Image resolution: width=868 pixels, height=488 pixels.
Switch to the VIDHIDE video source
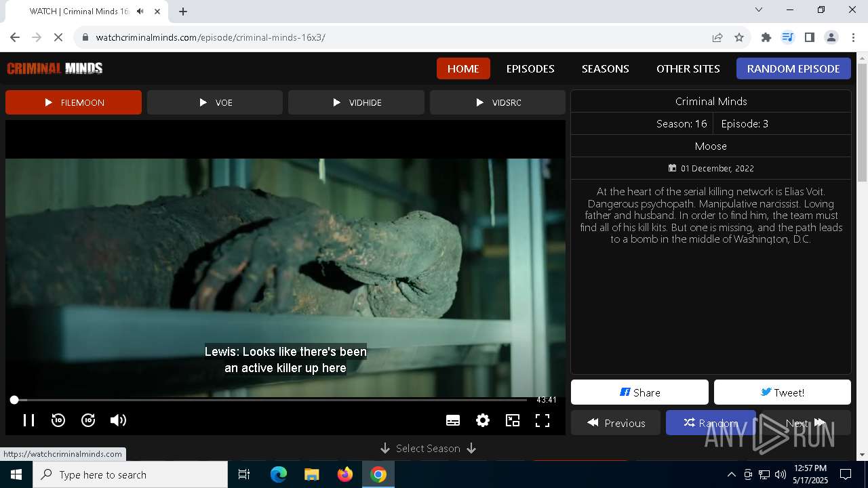(x=356, y=102)
